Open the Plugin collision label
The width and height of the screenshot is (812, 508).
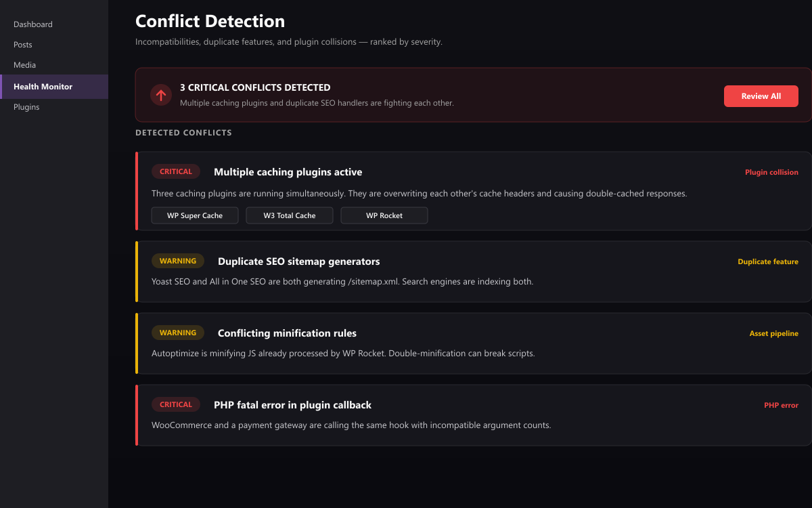[771, 172]
